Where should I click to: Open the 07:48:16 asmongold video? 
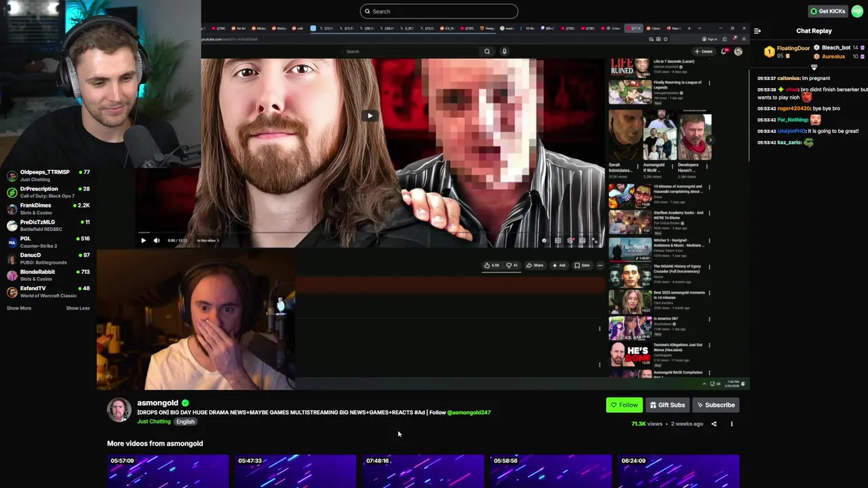[x=423, y=472]
